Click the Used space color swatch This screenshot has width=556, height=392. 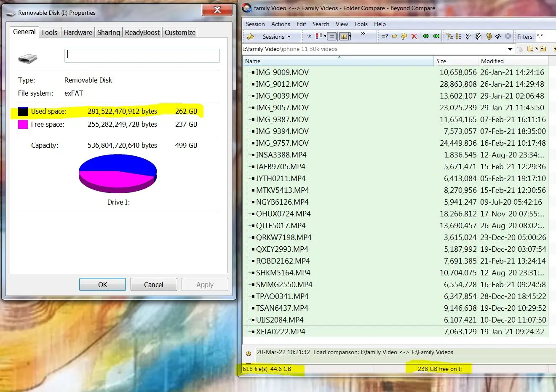tap(23, 112)
